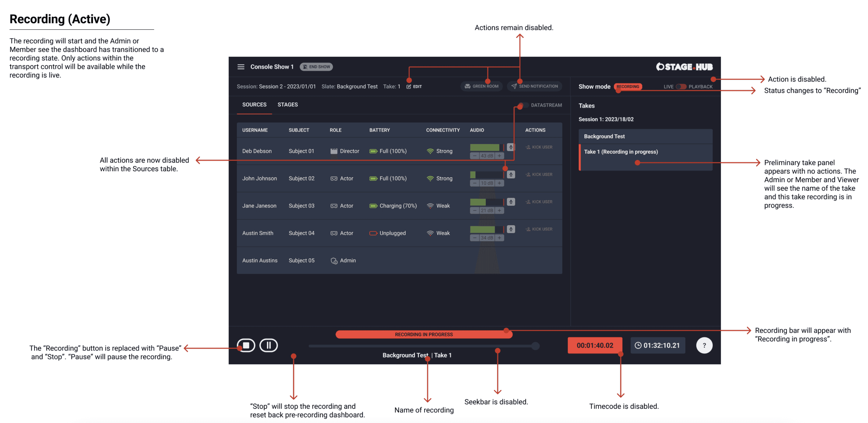Click the Background Test | Take 1 recording name
This screenshot has width=868, height=423.
417,355
